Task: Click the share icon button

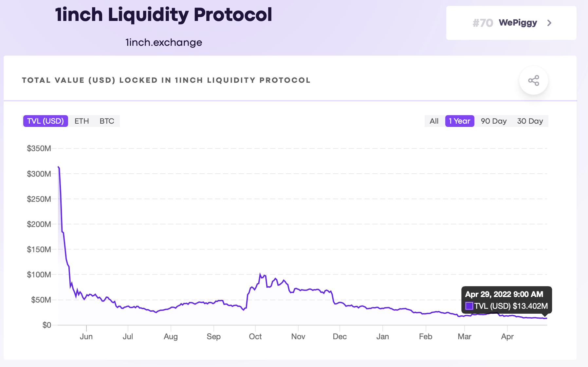Action: click(x=533, y=80)
